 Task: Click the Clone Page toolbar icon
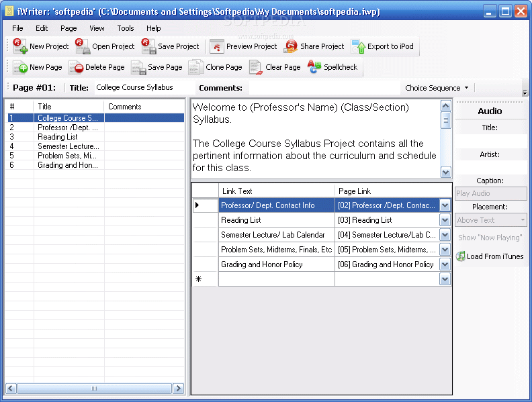(196, 67)
